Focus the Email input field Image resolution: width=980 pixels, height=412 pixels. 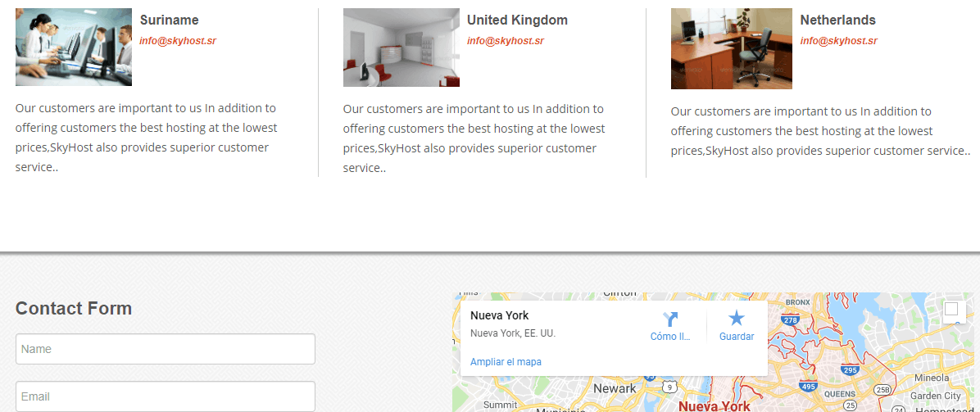166,396
